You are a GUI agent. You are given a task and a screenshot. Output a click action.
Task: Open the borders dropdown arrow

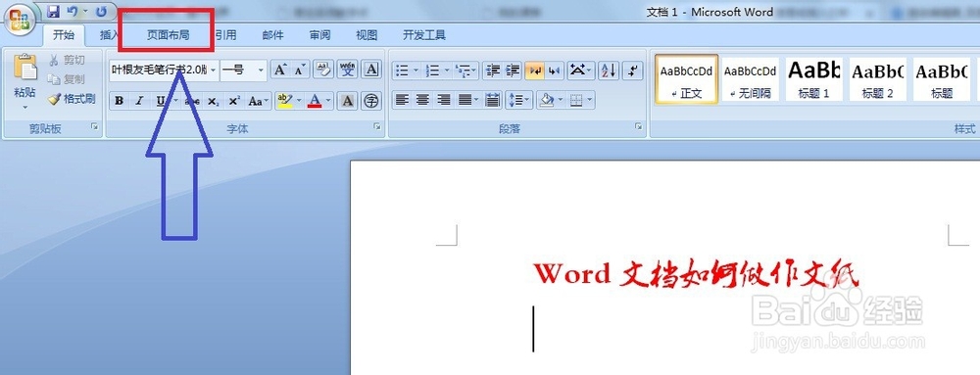pyautogui.click(x=590, y=100)
